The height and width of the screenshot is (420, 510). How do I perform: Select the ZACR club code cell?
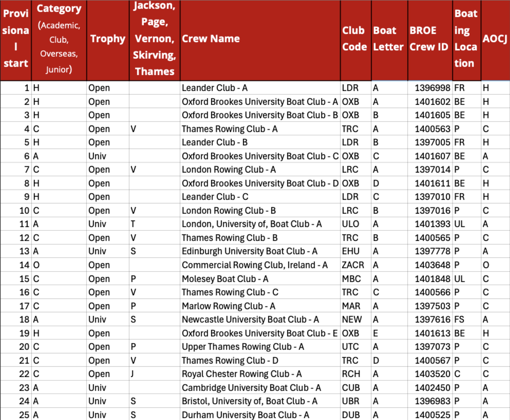[353, 265]
